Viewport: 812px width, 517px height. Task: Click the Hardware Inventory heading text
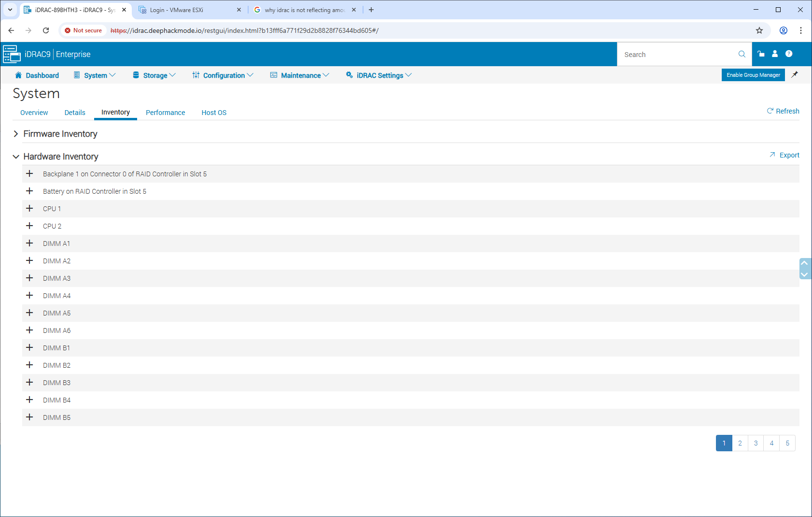61,157
